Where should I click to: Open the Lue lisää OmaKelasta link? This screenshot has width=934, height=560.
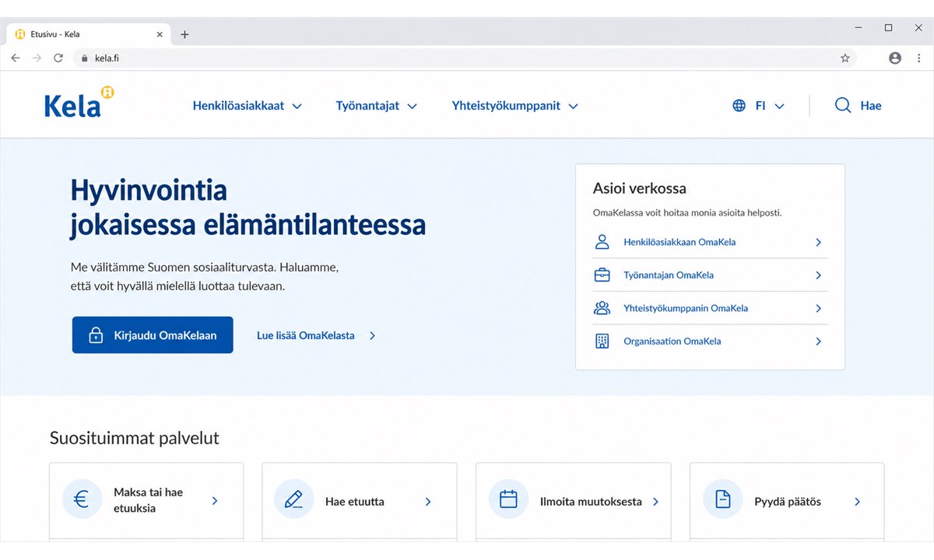(x=316, y=336)
